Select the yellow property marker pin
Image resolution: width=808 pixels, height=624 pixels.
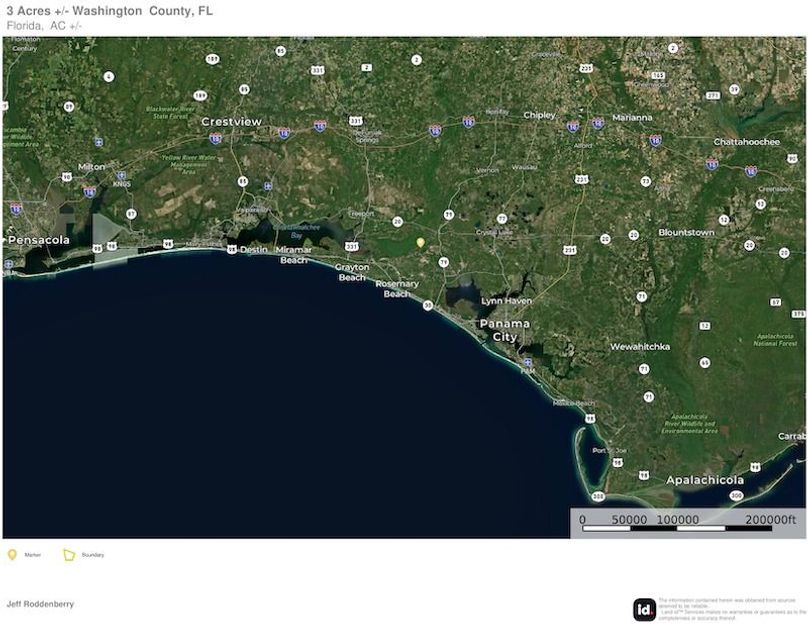click(x=418, y=241)
